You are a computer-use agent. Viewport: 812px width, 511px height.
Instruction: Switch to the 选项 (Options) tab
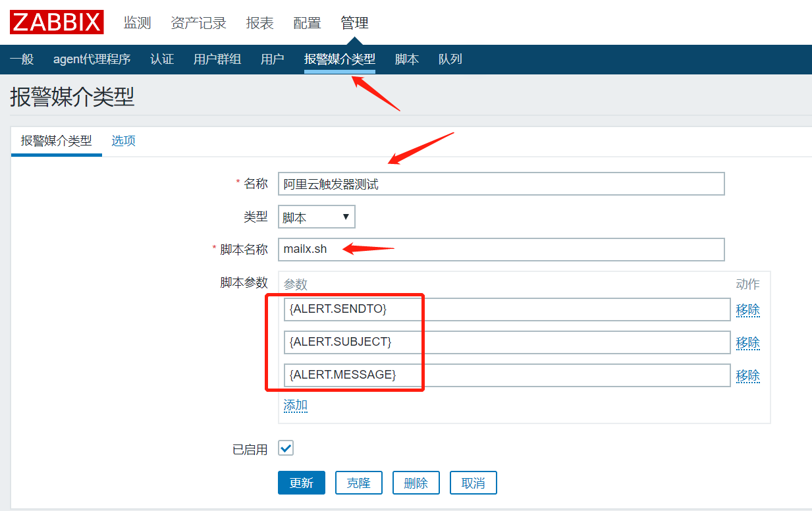pos(123,140)
